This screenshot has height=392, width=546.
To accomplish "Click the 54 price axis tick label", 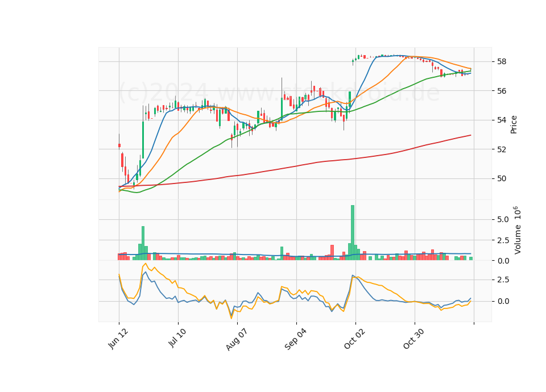I will [502, 120].
